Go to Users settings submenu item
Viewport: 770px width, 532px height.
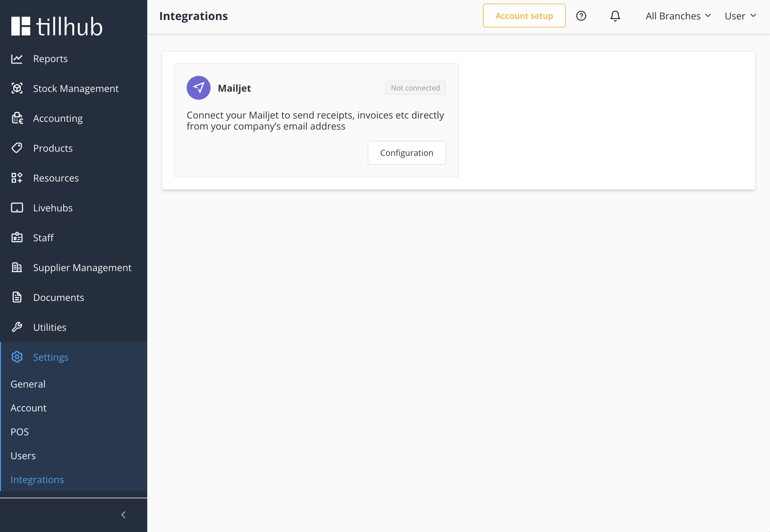point(23,456)
